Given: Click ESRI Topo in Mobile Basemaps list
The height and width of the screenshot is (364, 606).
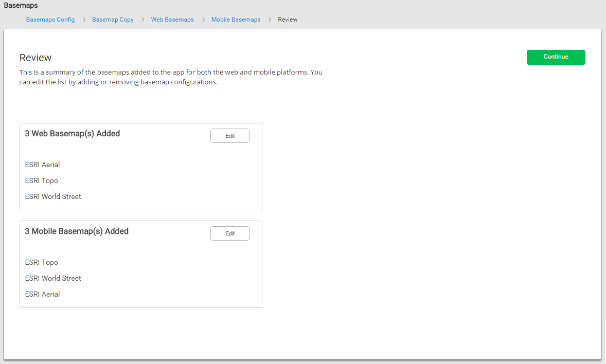Looking at the screenshot, I should pos(41,262).
